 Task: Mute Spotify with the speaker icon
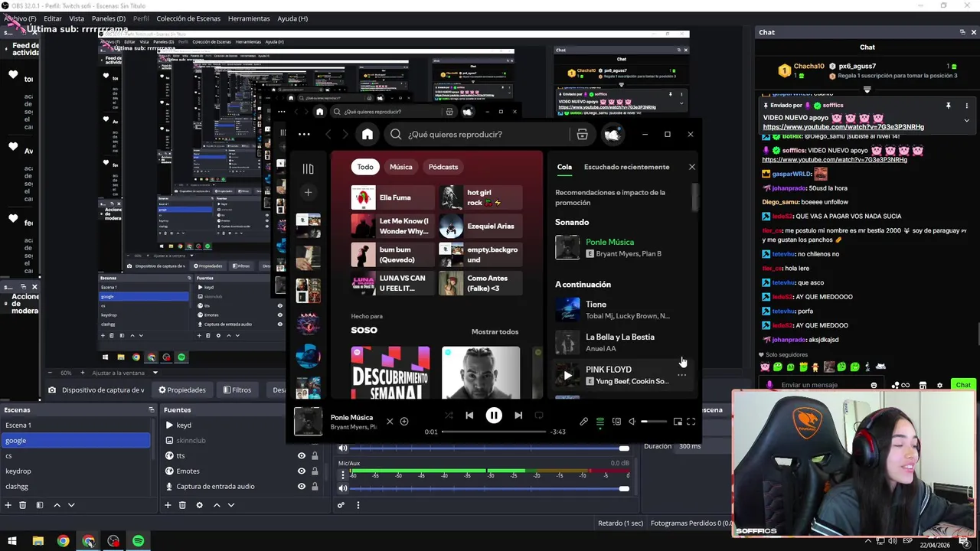pos(632,421)
